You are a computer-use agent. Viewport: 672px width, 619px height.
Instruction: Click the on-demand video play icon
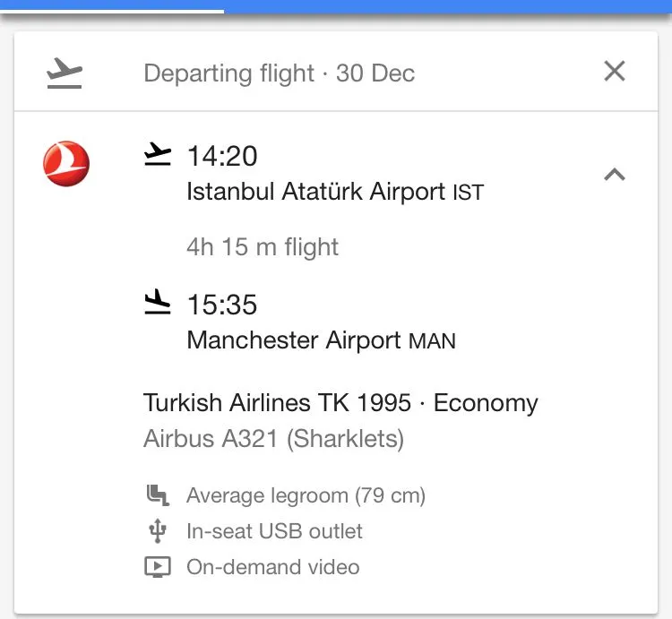(158, 567)
